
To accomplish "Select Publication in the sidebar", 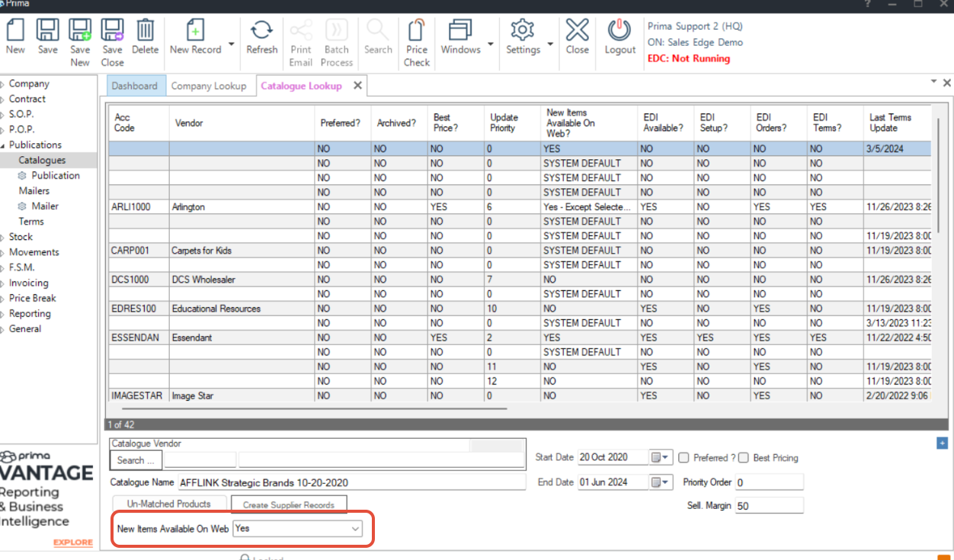I will click(56, 175).
